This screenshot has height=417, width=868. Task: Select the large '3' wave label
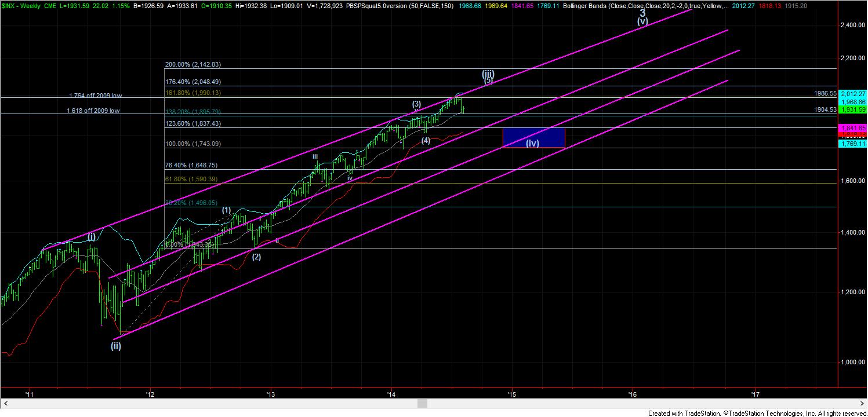click(642, 12)
